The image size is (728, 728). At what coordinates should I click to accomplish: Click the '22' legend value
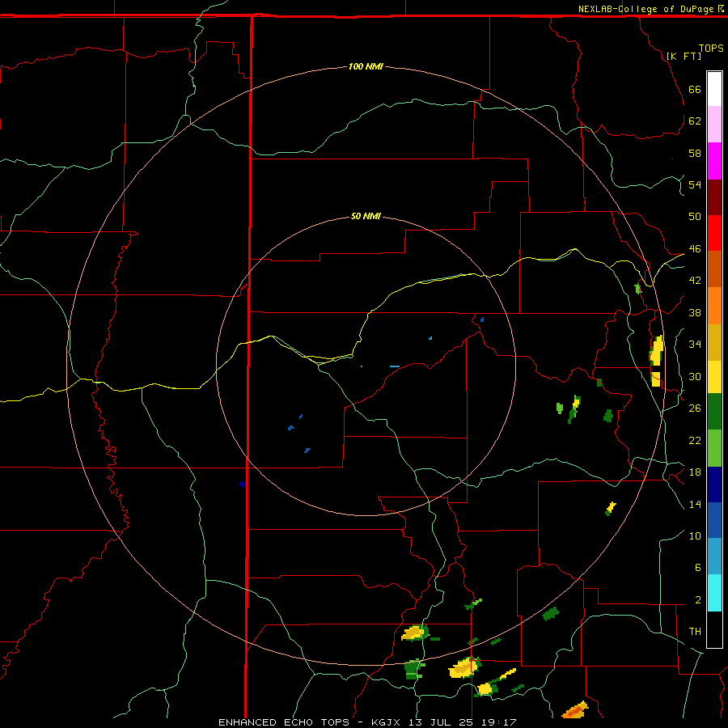[695, 440]
